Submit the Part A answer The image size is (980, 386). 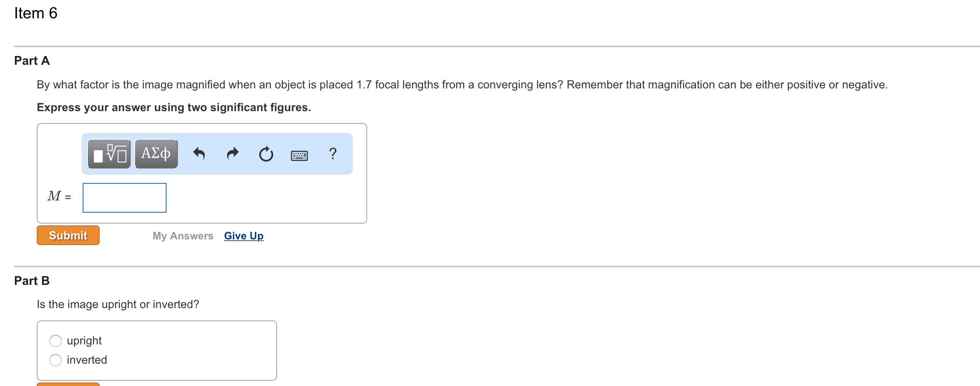[68, 235]
